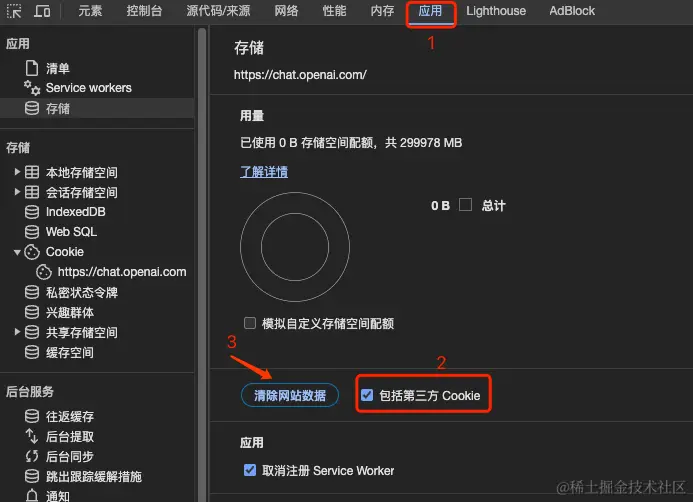Open the 私密状态令牌 database icon

[32, 292]
